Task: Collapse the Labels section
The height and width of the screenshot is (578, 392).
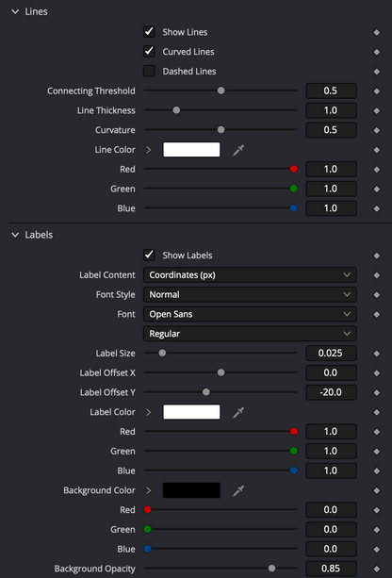Action: click(15, 235)
